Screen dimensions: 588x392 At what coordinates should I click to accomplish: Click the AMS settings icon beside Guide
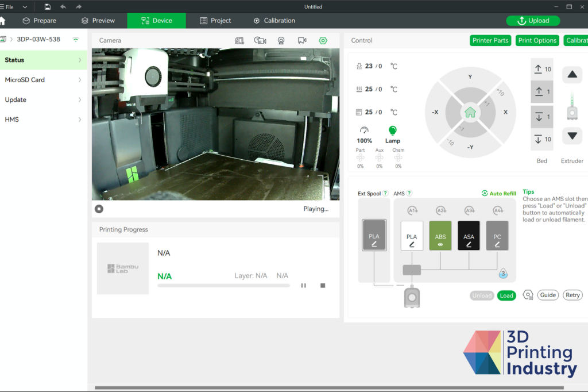528,295
